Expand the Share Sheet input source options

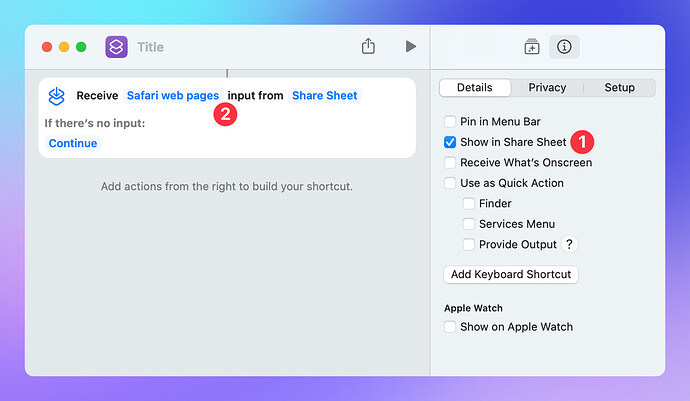tap(325, 96)
